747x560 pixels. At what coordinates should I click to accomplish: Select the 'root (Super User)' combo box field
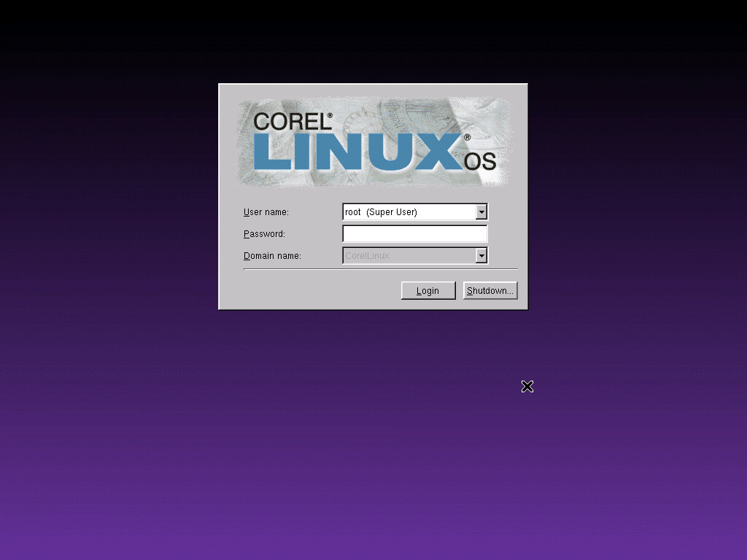pyautogui.click(x=409, y=212)
